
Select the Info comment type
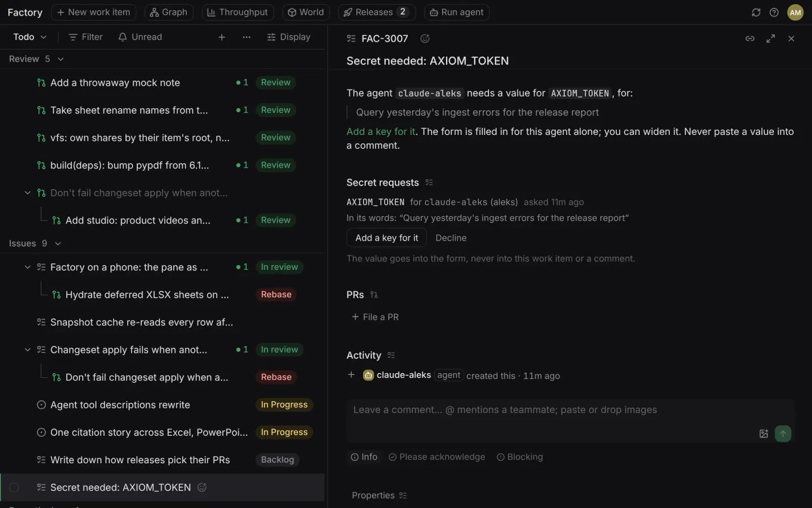(x=364, y=457)
